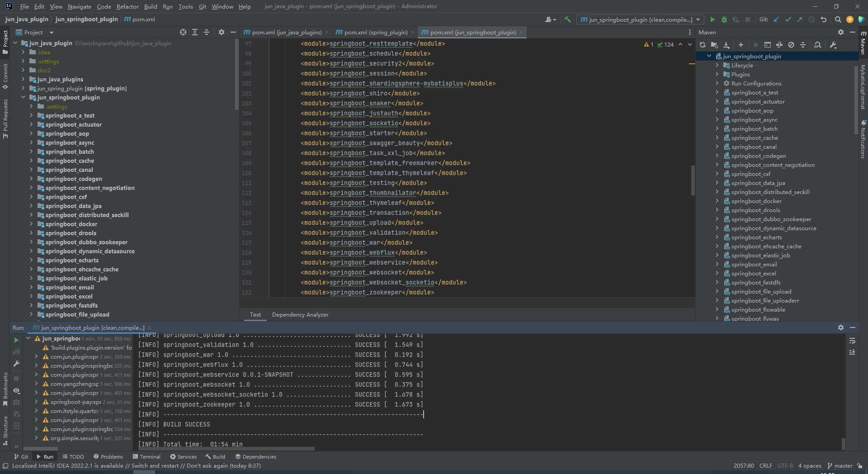Show Maven dependencies diagram icon
The height and width of the screenshot is (474, 868).
tap(818, 45)
